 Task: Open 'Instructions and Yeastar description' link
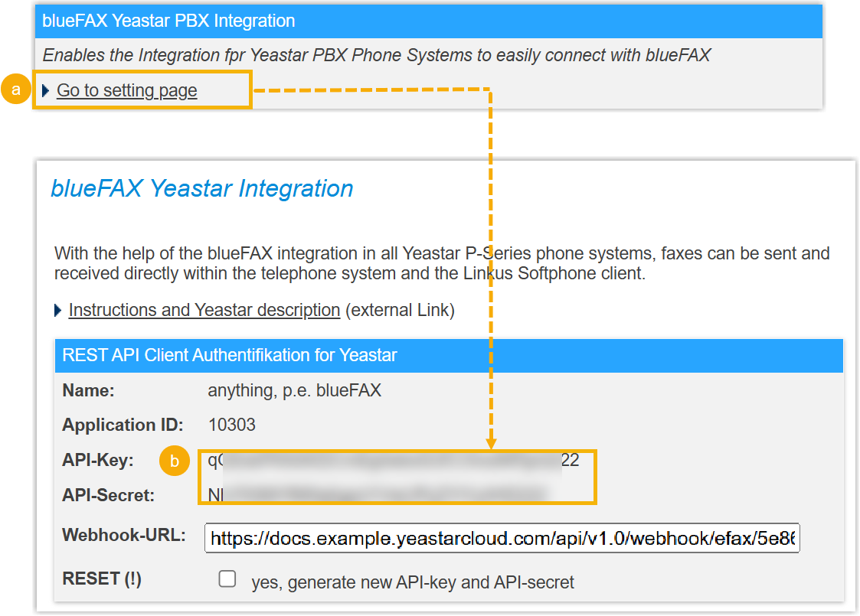[x=204, y=310]
